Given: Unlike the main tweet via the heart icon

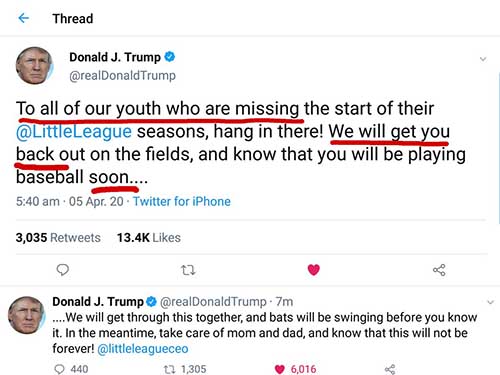Looking at the screenshot, I should point(313,270).
